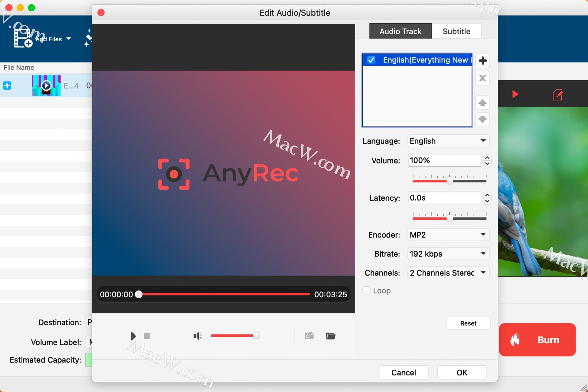This screenshot has width=588, height=392.
Task: Decrease latency with stepper down arrow
Action: pyautogui.click(x=487, y=201)
